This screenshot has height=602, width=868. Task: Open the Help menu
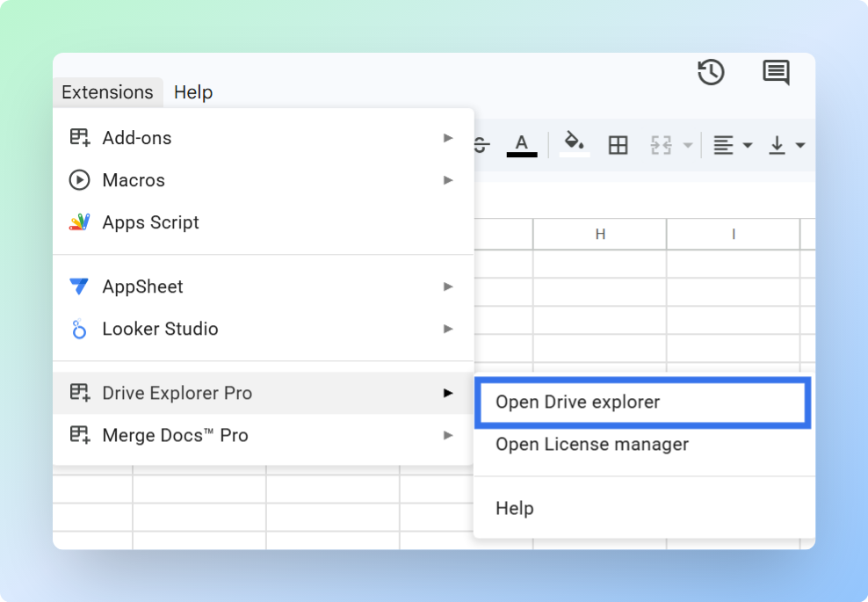pos(193,91)
